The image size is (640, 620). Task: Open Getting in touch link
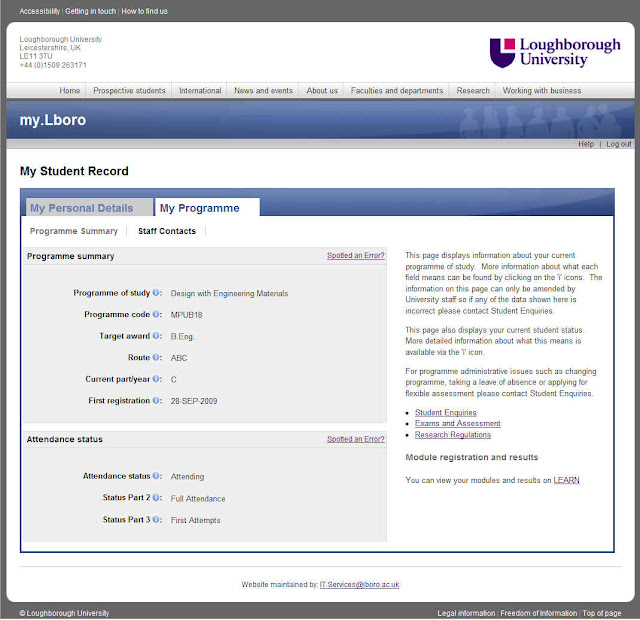click(91, 11)
